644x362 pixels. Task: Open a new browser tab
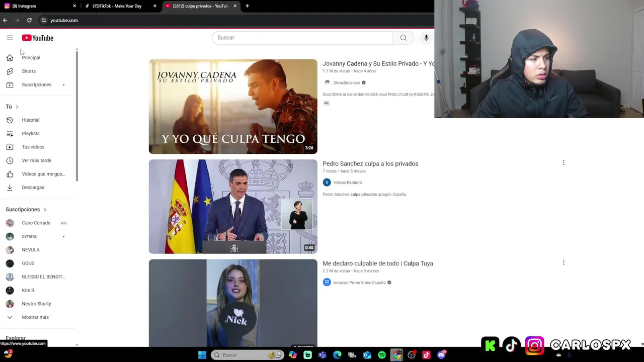click(247, 6)
